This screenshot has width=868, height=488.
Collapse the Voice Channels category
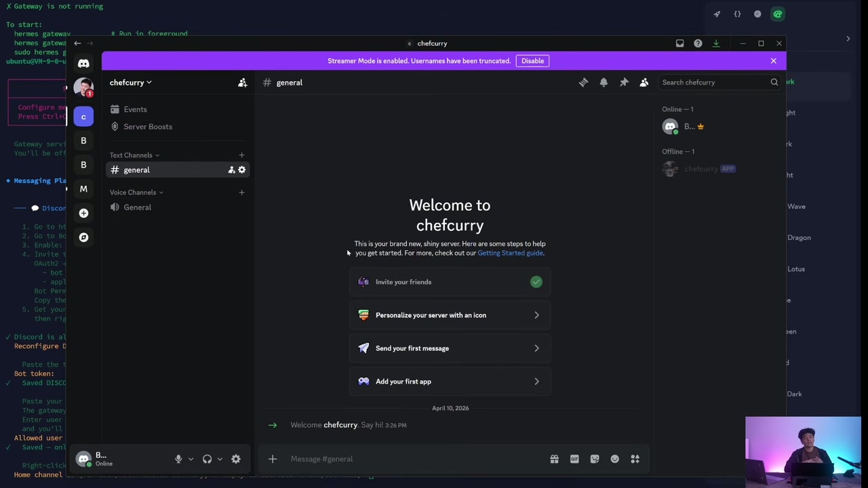(x=136, y=192)
